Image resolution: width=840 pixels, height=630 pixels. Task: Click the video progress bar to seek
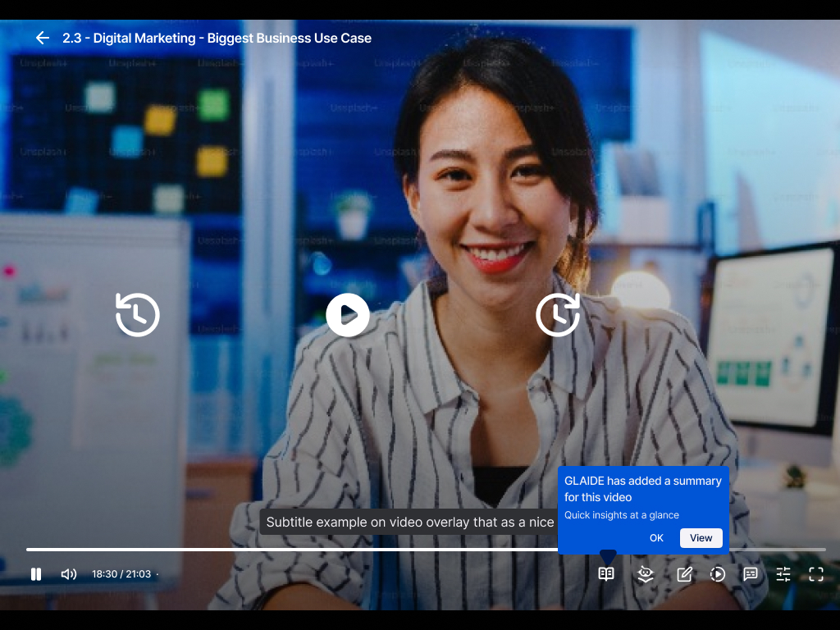328,550
